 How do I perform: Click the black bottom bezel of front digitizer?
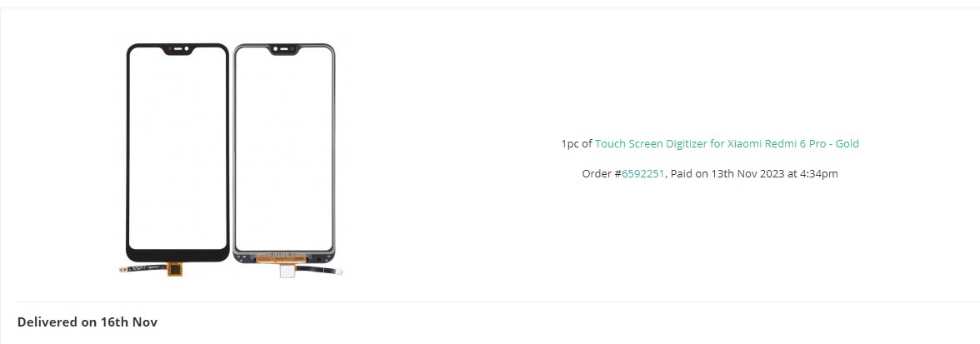click(177, 255)
